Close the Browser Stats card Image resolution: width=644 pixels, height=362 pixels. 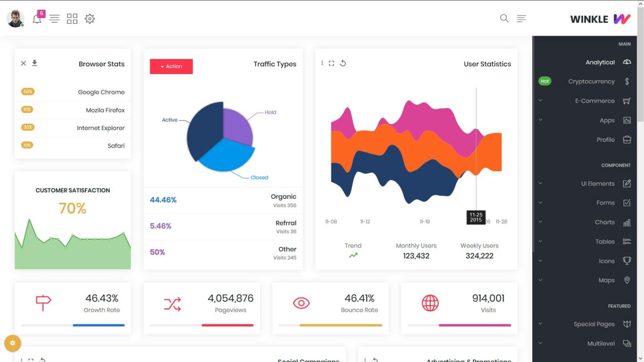pyautogui.click(x=23, y=63)
